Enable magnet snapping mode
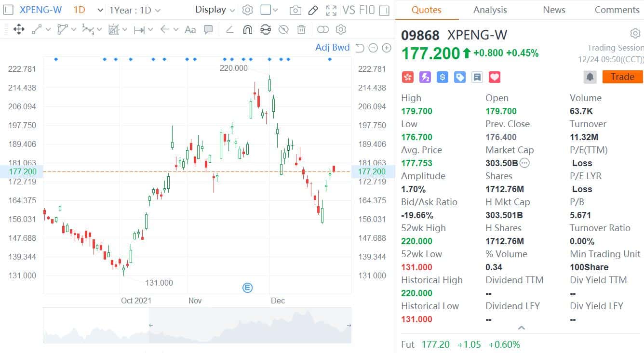The height and width of the screenshot is (353, 644). click(247, 29)
